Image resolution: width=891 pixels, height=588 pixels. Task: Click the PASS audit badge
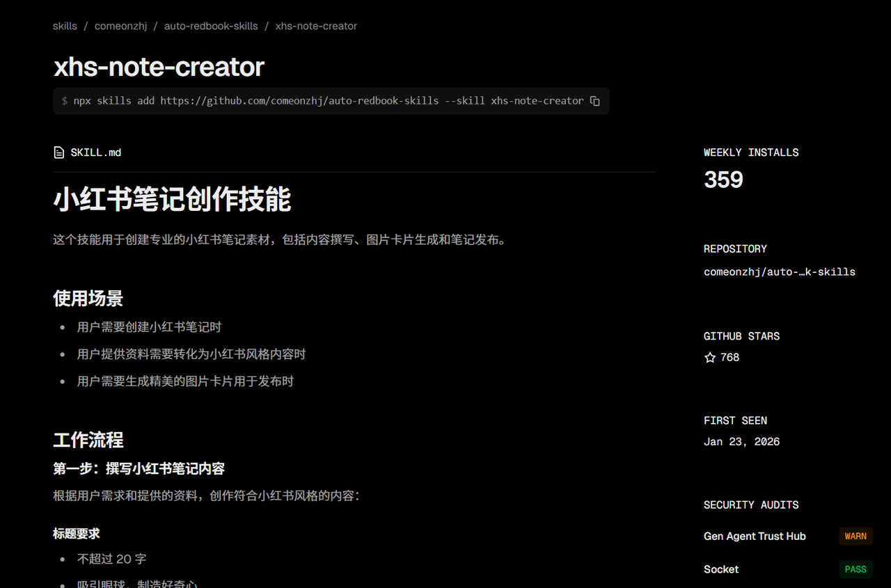[x=855, y=569]
